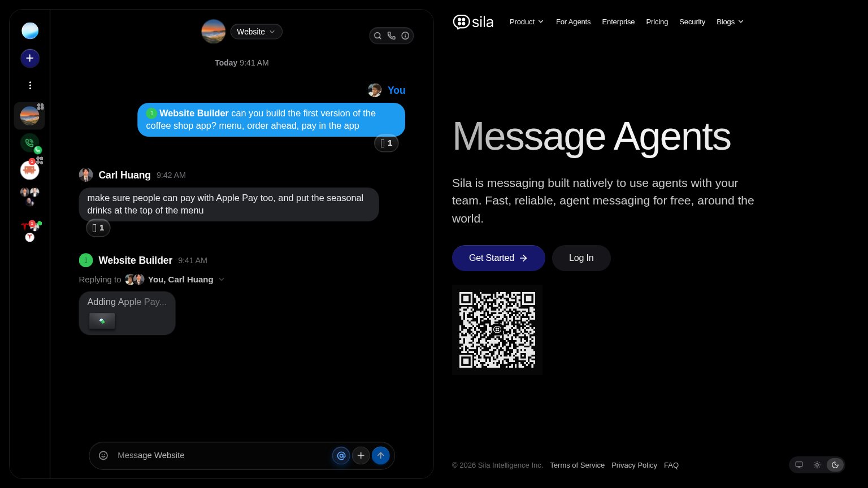Click the blue plus button in sidebar
The width and height of the screenshot is (868, 488).
[30, 58]
